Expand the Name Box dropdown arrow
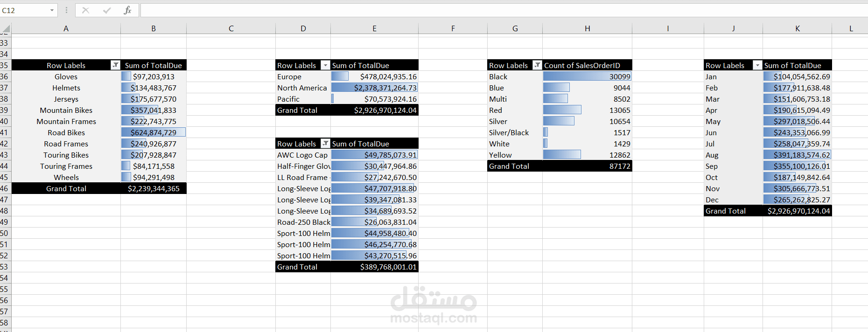868x332 pixels. (x=52, y=10)
